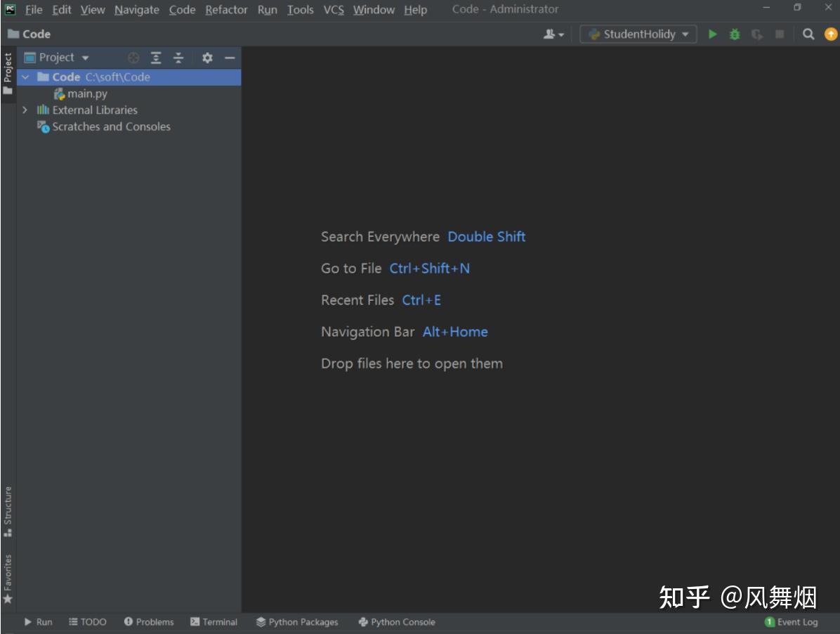Viewport: 840px width, 634px height.
Task: Toggle the Structure tool window sidebar tab
Action: [x=8, y=511]
